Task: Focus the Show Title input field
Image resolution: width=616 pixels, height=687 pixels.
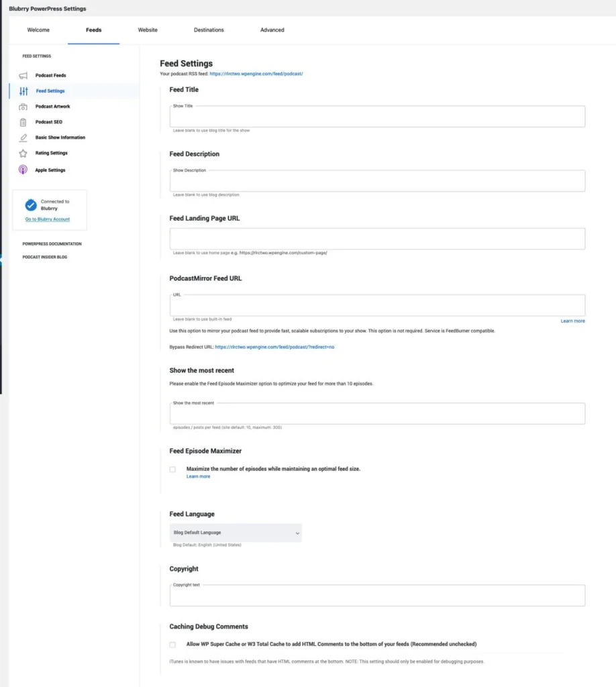Action: pyautogui.click(x=377, y=117)
